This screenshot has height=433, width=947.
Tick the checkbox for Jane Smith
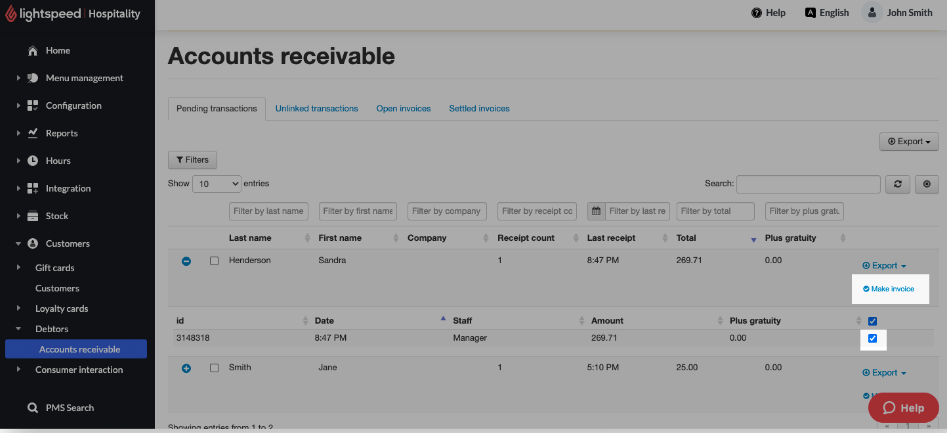(x=214, y=368)
